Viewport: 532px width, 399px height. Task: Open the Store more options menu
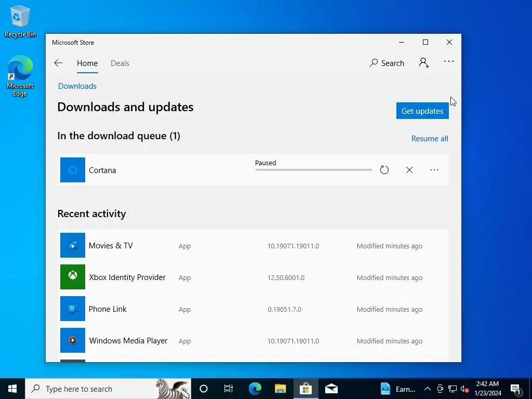(448, 61)
